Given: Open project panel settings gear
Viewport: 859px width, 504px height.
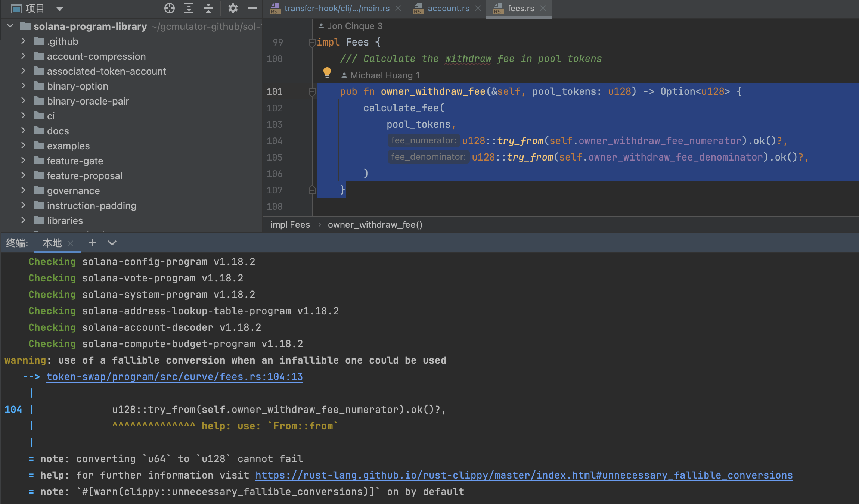Looking at the screenshot, I should tap(233, 8).
